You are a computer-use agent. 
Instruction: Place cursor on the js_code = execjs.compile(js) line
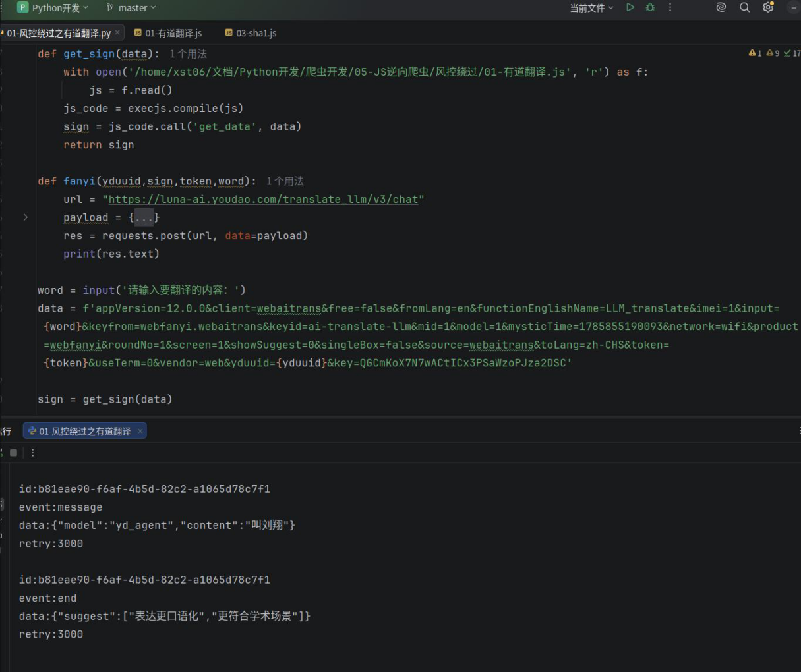click(x=153, y=108)
